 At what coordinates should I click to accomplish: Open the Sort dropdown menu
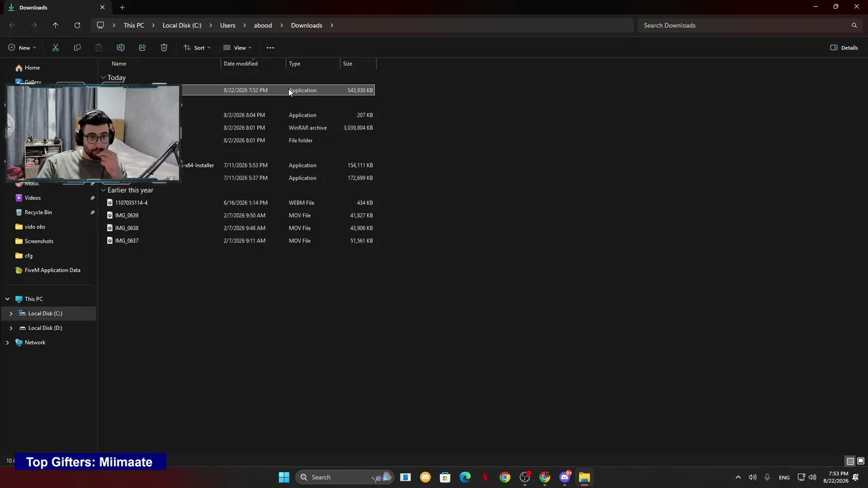pos(197,47)
